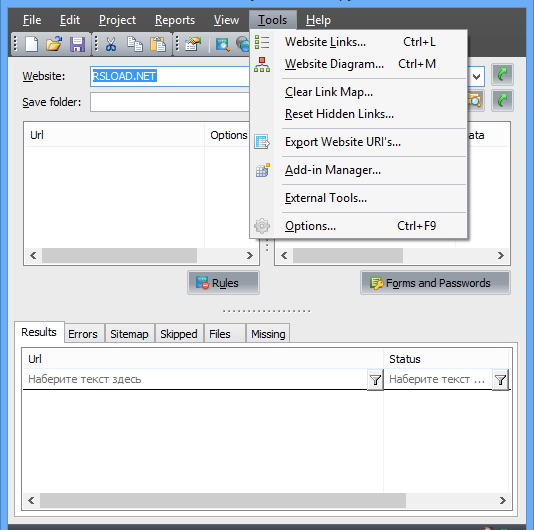Switch to the Missing tab

(268, 334)
